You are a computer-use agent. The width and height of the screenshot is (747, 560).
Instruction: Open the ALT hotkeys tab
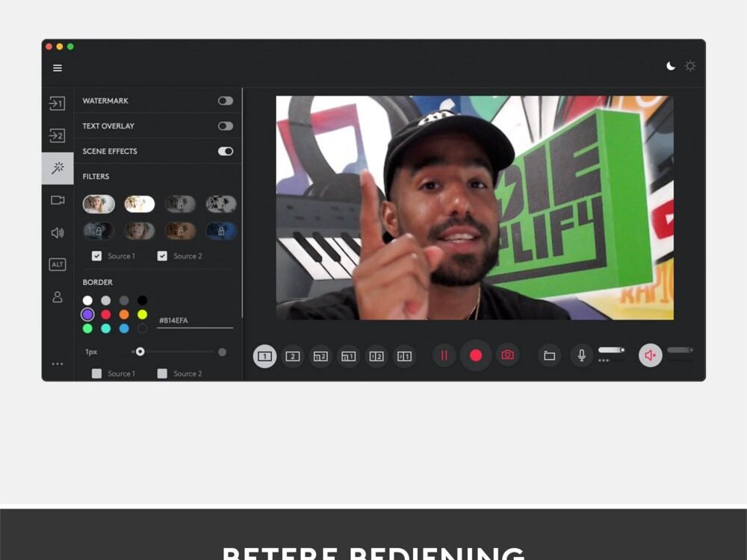coord(58,264)
